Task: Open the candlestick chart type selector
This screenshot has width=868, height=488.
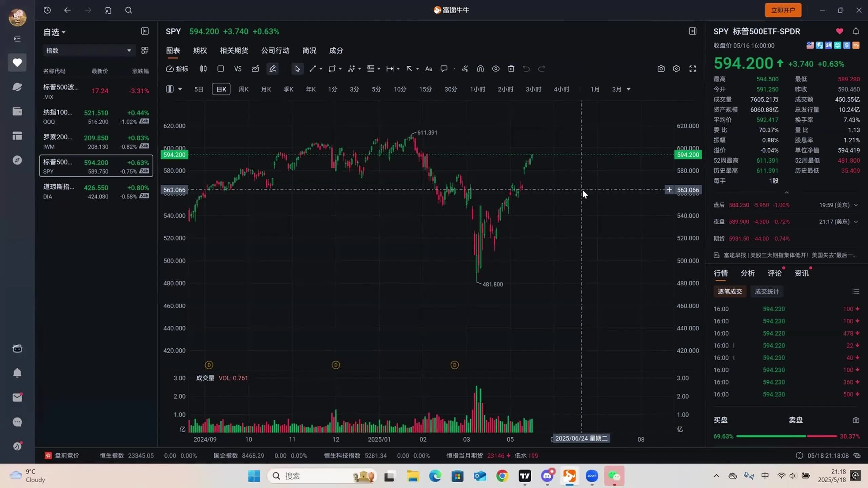Action: pyautogui.click(x=203, y=69)
